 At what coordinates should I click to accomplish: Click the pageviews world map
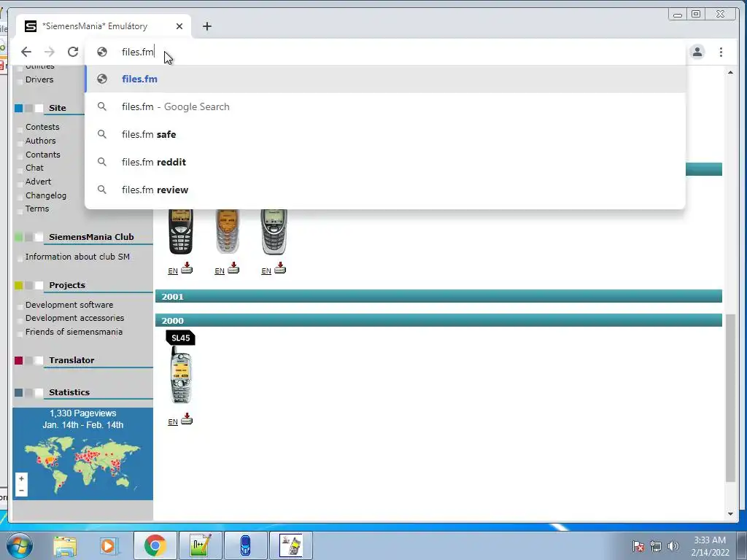point(83,464)
